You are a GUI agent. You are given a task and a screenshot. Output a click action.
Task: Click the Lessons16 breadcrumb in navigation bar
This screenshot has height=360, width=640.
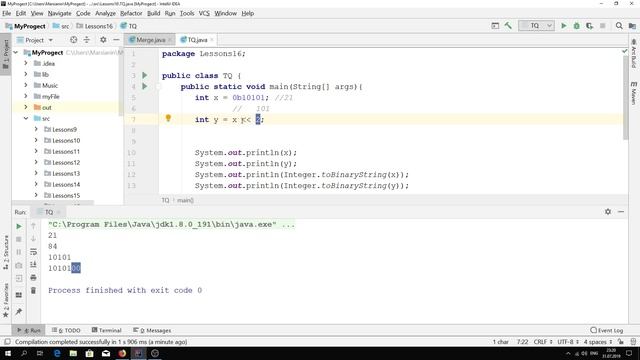[95, 26]
